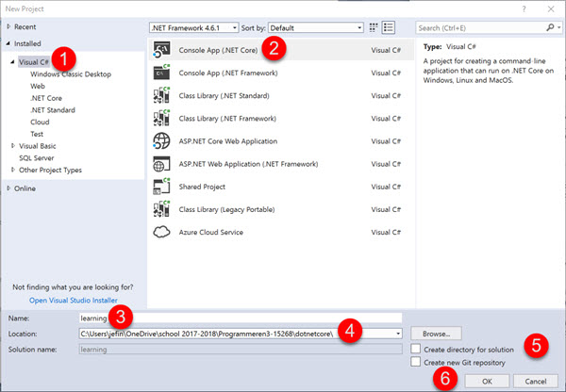Collapse the Visual C# tree node
The image size is (566, 392).
(x=12, y=62)
